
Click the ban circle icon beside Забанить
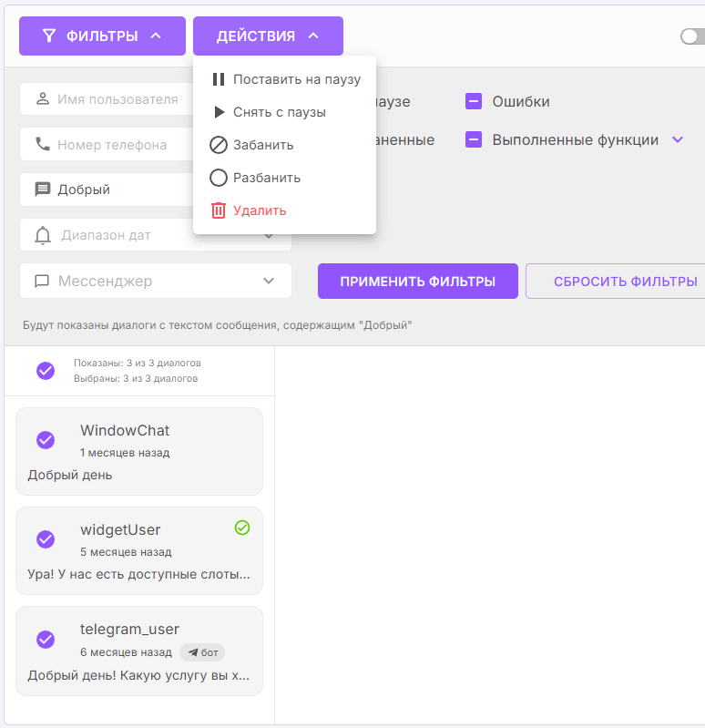tap(219, 145)
